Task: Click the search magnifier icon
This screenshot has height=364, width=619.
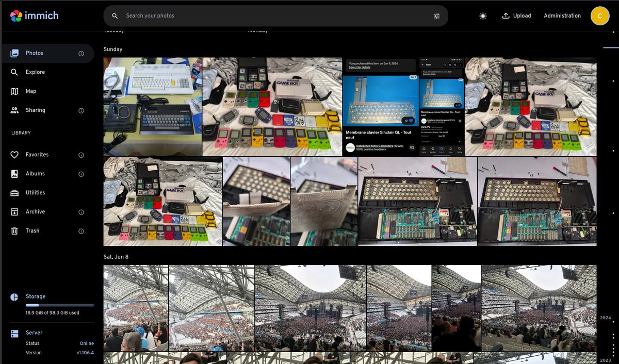Action: pyautogui.click(x=115, y=16)
